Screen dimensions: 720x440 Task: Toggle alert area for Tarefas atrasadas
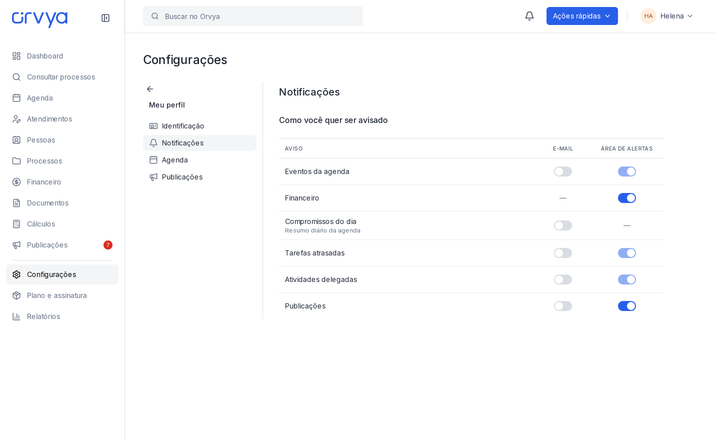(627, 253)
